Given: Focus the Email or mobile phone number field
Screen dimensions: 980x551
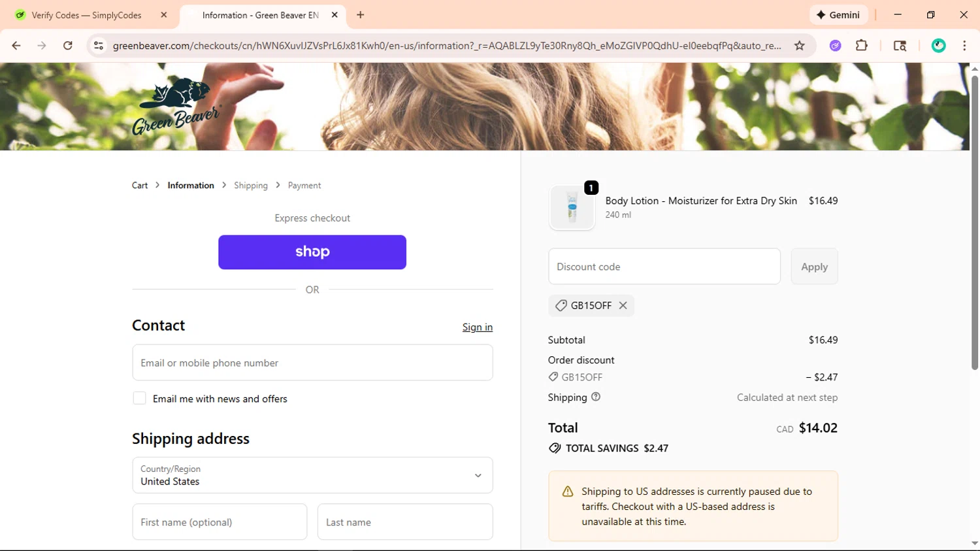Looking at the screenshot, I should coord(312,363).
